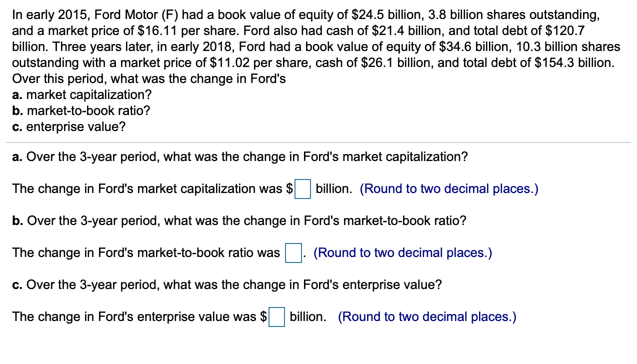Click the market-to-book ratio answer box
Viewport: 637px width, 364px height.
293,253
